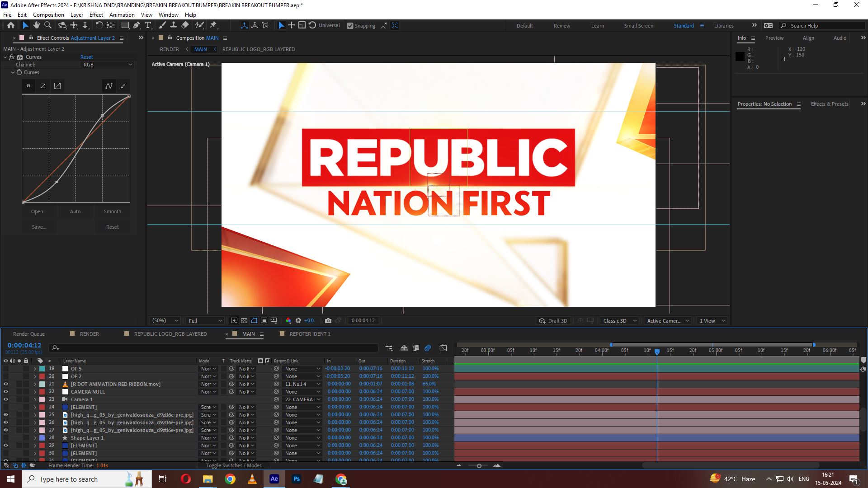Click Toggle Switches / Modes button
Viewport: 868px width, 488px height.
[234, 465]
